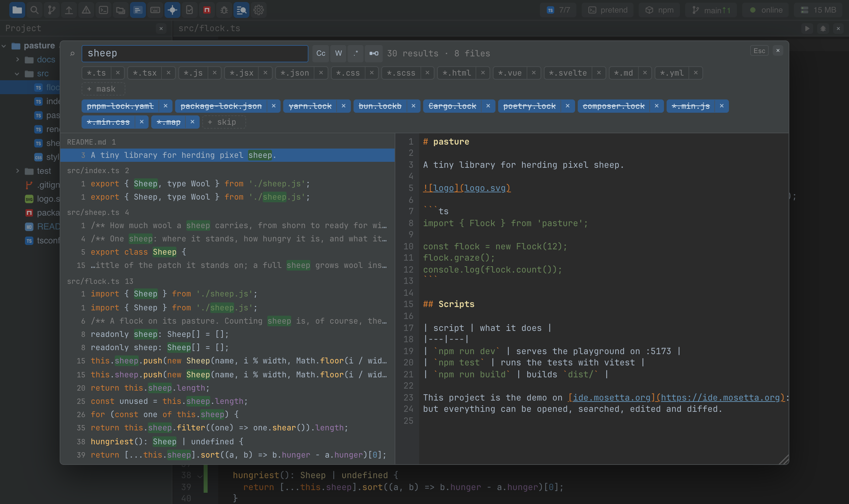Viewport: 849px width, 504px height.
Task: Select the README.md result on line 3
Action: (x=228, y=155)
